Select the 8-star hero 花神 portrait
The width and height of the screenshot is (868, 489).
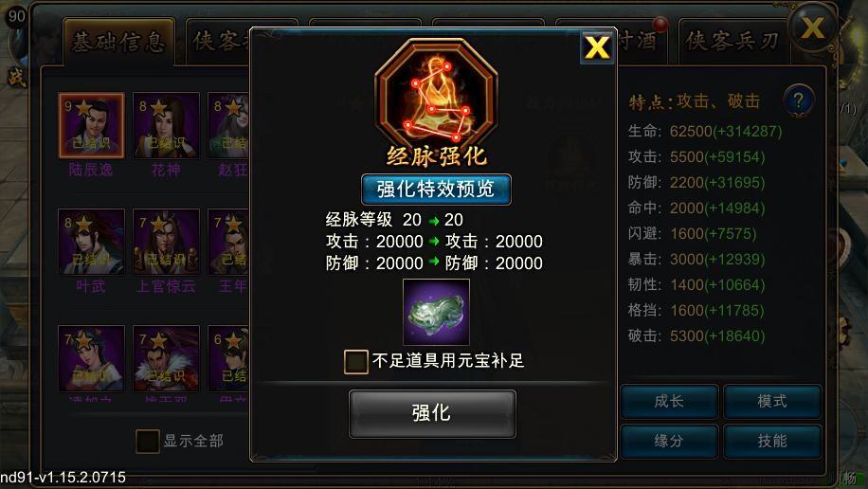pos(166,126)
